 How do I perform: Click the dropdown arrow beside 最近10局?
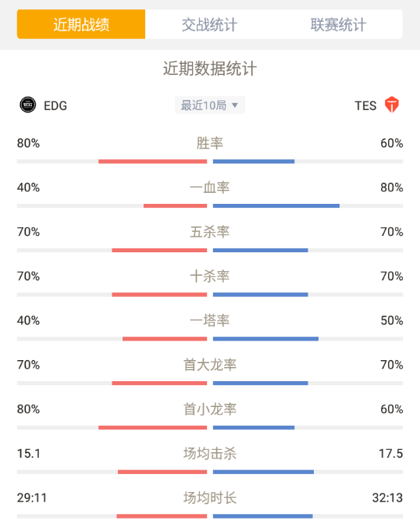235,105
